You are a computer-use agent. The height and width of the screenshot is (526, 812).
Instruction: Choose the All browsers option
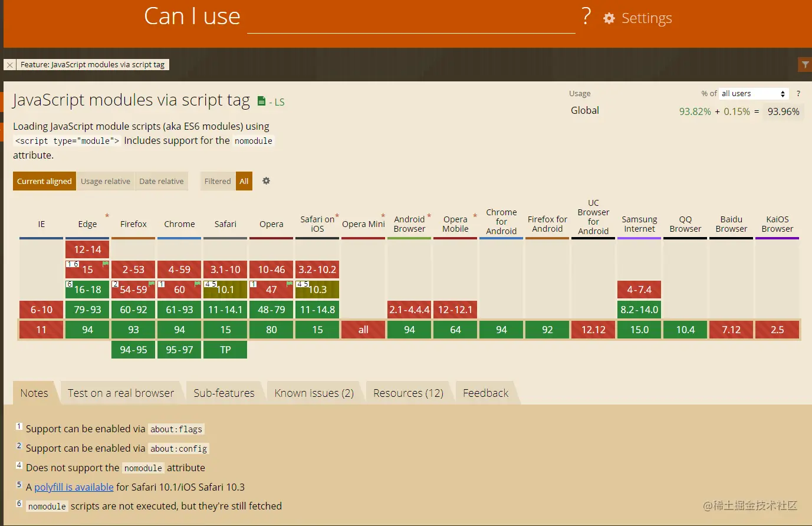[244, 181]
